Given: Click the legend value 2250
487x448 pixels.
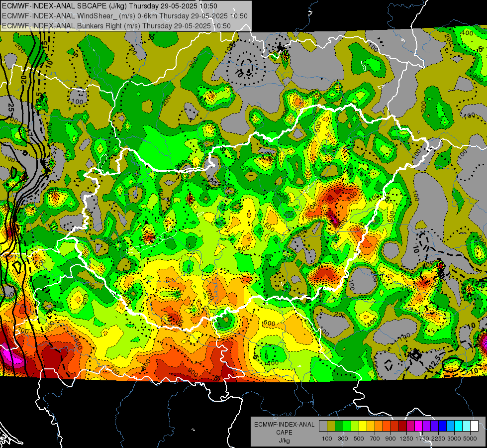Looking at the screenshot, I should click(438, 439).
